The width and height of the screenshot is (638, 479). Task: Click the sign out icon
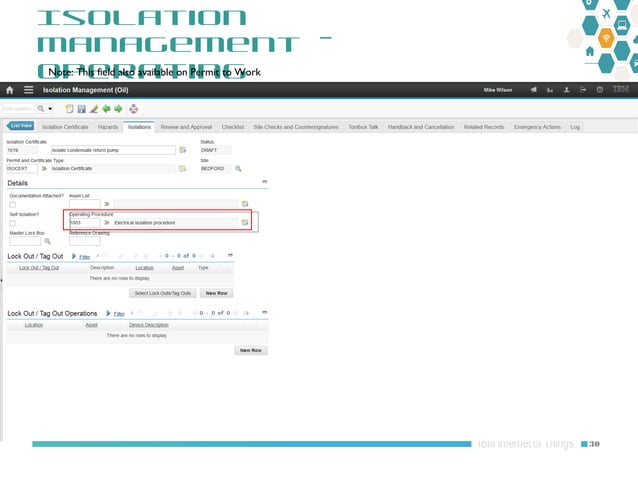tap(583, 90)
